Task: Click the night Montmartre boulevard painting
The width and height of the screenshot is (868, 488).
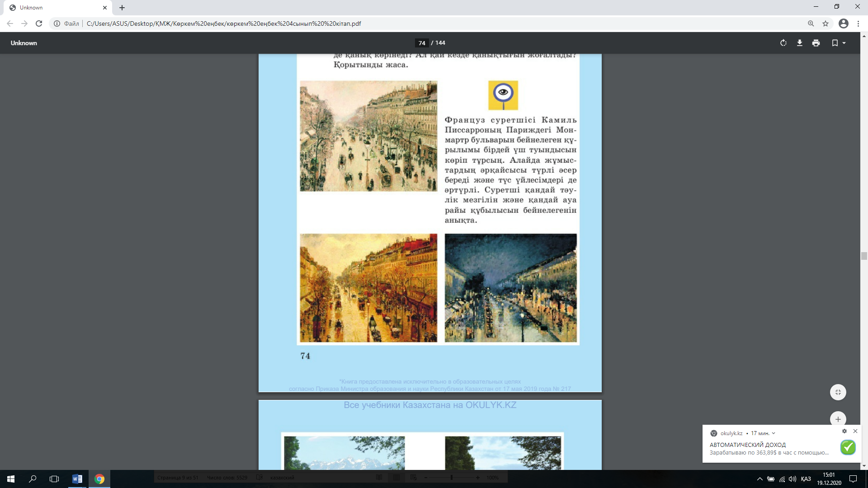Action: pyautogui.click(x=510, y=288)
